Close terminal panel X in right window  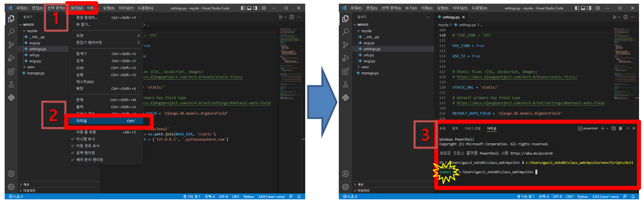tap(634, 128)
